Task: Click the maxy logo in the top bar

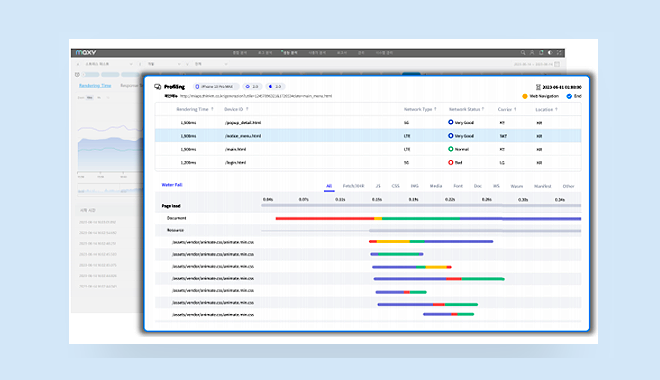Action: coord(86,53)
